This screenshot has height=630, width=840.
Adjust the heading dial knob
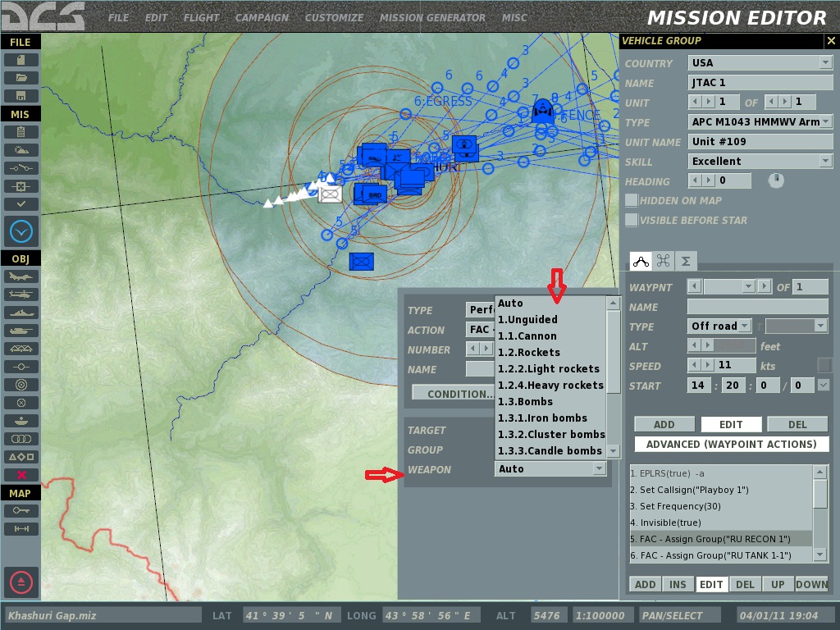click(x=776, y=180)
